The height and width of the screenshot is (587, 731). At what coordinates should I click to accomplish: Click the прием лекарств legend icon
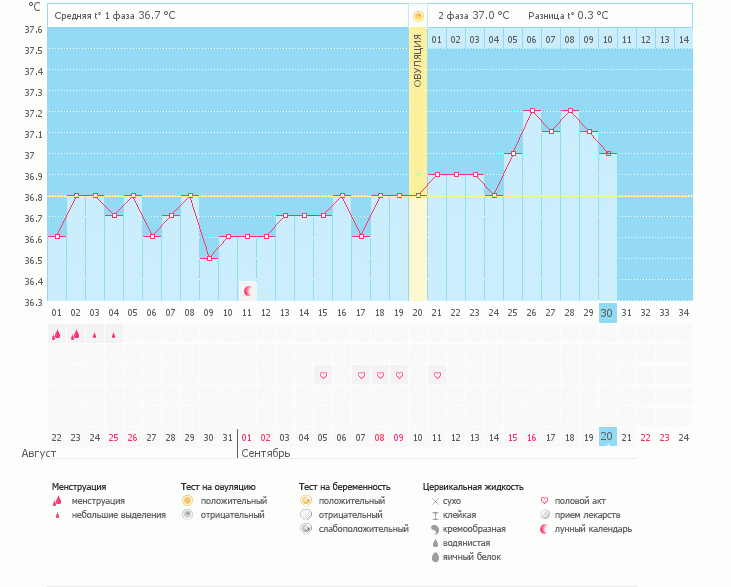tap(544, 514)
